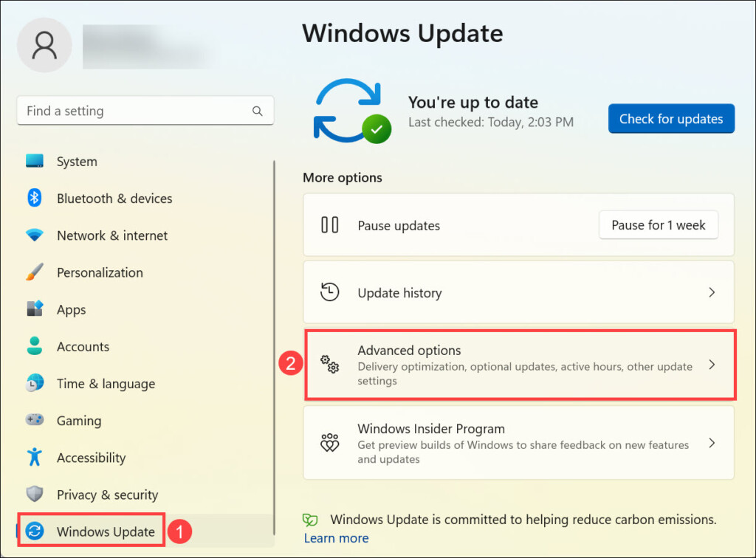Go to Time & language settings
Viewport: 756px width, 558px height.
[x=106, y=384]
